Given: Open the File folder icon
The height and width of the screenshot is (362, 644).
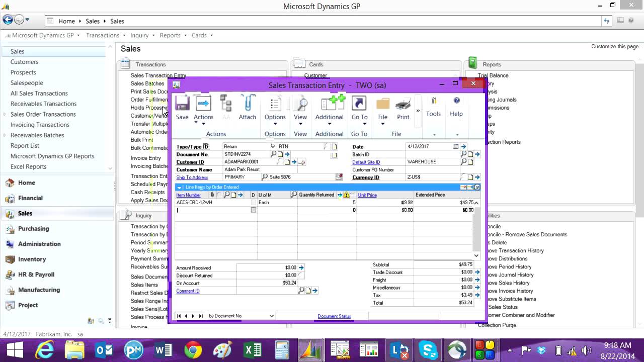Looking at the screenshot, I should 383,104.
